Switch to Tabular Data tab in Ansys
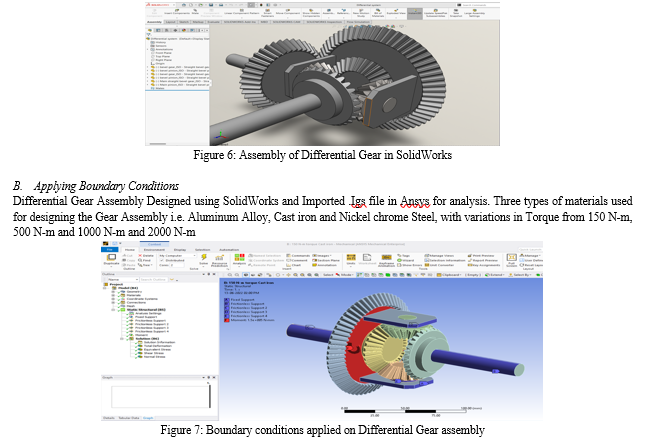Image resolution: width=646 pixels, height=444 pixels. (128, 418)
